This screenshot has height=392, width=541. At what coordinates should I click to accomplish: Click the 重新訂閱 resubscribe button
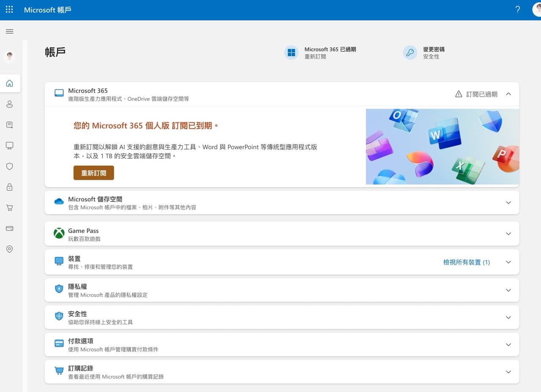(93, 173)
